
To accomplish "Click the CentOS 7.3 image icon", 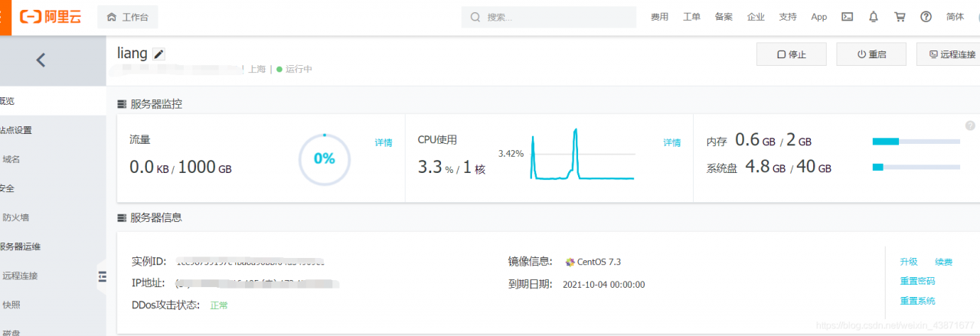I will [x=570, y=262].
